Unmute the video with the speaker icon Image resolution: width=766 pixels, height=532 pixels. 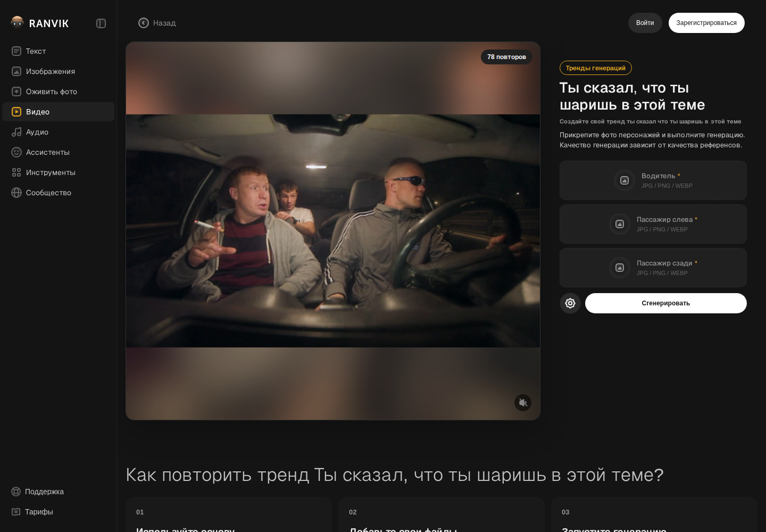tap(523, 403)
